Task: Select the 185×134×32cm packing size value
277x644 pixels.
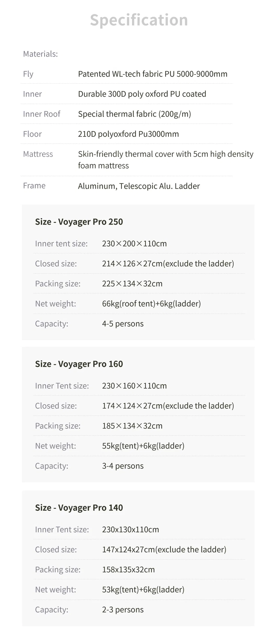Action: (132, 426)
